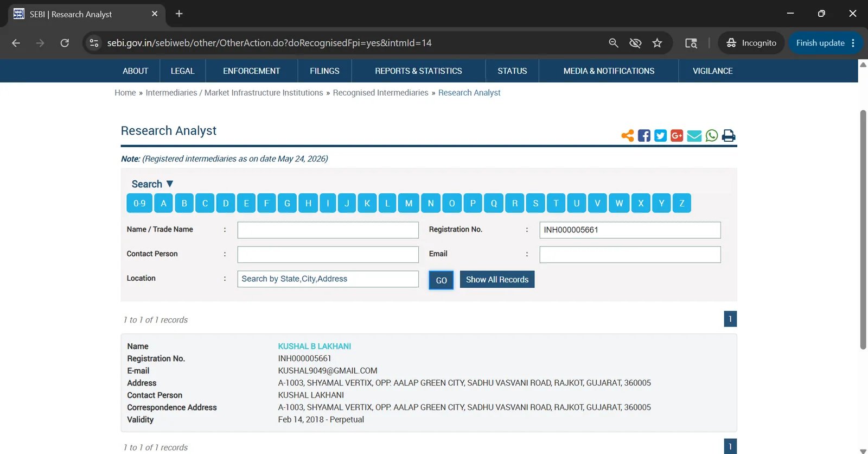868x454 pixels.
Task: Bookmark this page with star icon
Action: tap(658, 43)
